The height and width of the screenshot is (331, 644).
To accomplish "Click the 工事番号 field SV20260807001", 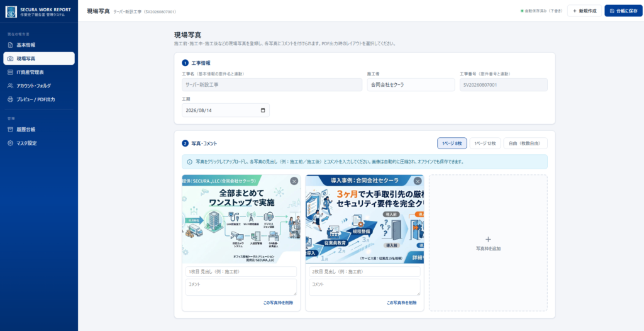I will click(x=504, y=85).
